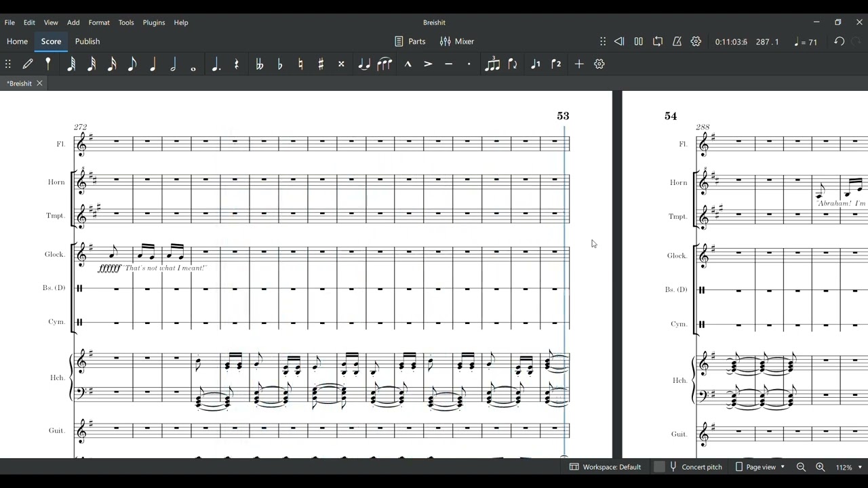Image resolution: width=868 pixels, height=488 pixels.
Task: Open the File menu
Action: click(x=9, y=22)
